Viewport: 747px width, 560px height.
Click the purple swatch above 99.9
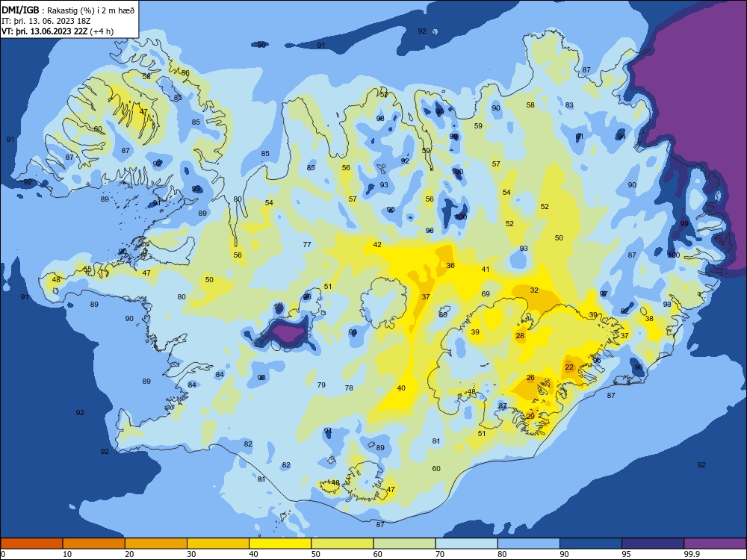(715, 544)
